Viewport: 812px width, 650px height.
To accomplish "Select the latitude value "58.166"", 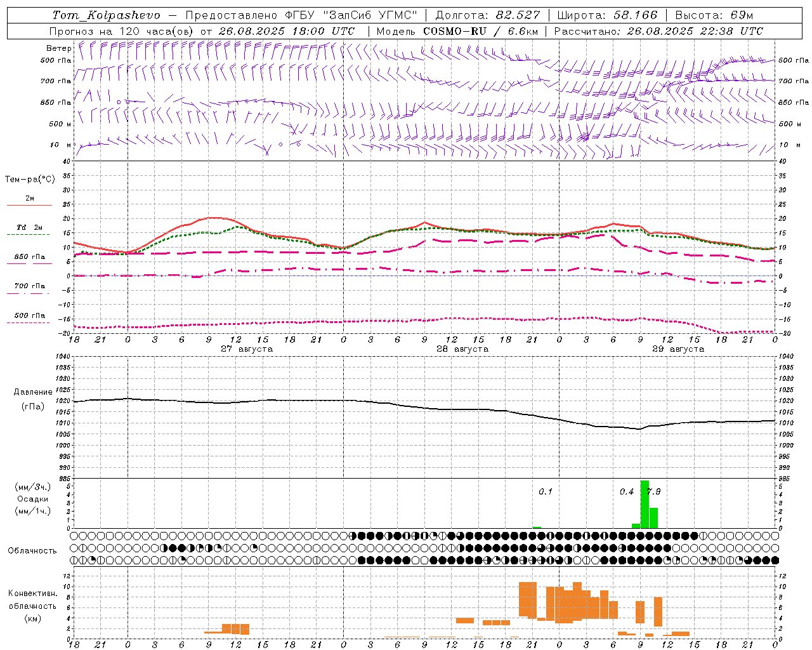I will (636, 15).
